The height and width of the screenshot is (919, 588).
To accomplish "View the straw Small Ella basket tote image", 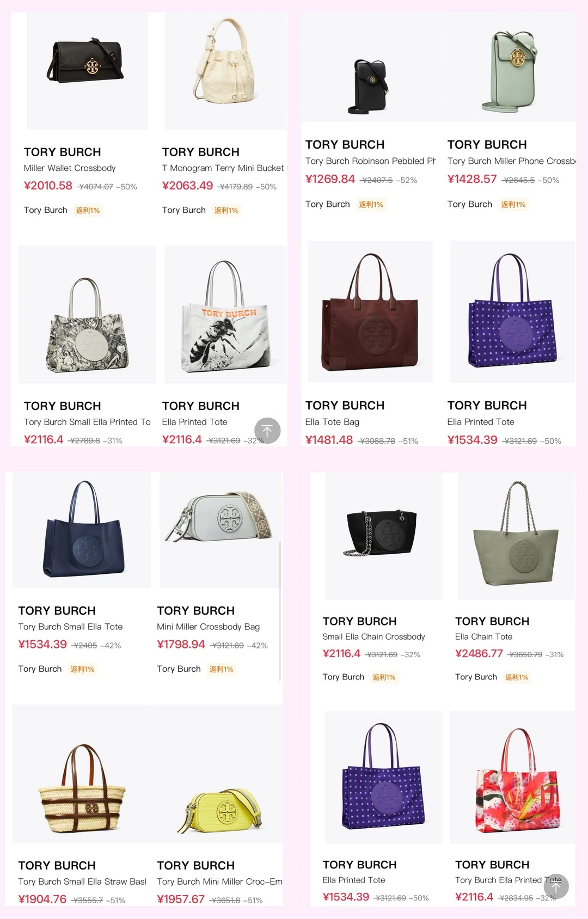I will [x=82, y=774].
